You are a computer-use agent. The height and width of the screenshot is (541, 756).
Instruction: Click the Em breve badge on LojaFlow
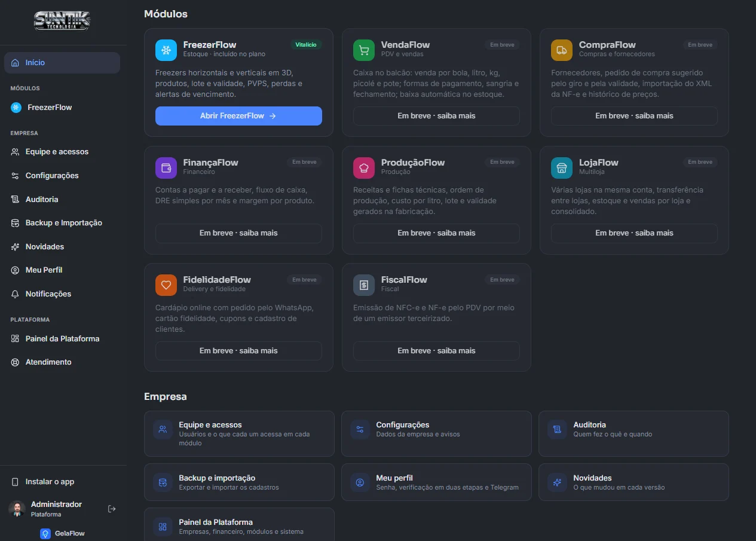[x=700, y=162]
